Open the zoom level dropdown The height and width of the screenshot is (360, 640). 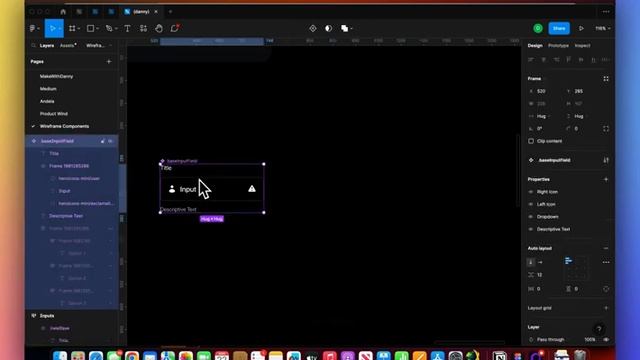603,28
